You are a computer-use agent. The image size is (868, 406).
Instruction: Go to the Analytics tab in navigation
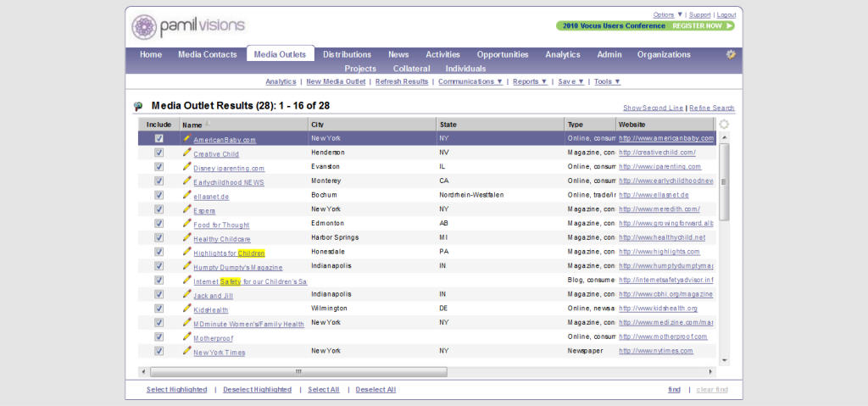point(563,54)
